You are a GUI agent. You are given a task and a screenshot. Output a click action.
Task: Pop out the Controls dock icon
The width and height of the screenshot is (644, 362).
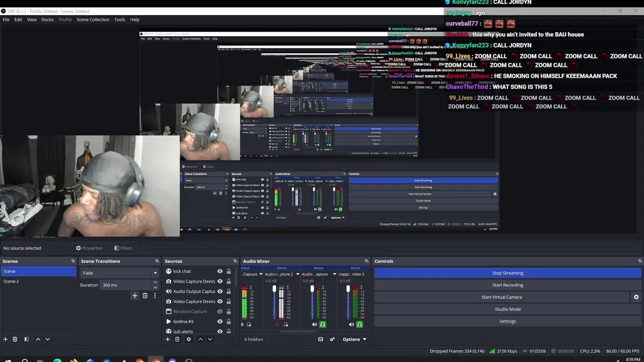pyautogui.click(x=639, y=261)
